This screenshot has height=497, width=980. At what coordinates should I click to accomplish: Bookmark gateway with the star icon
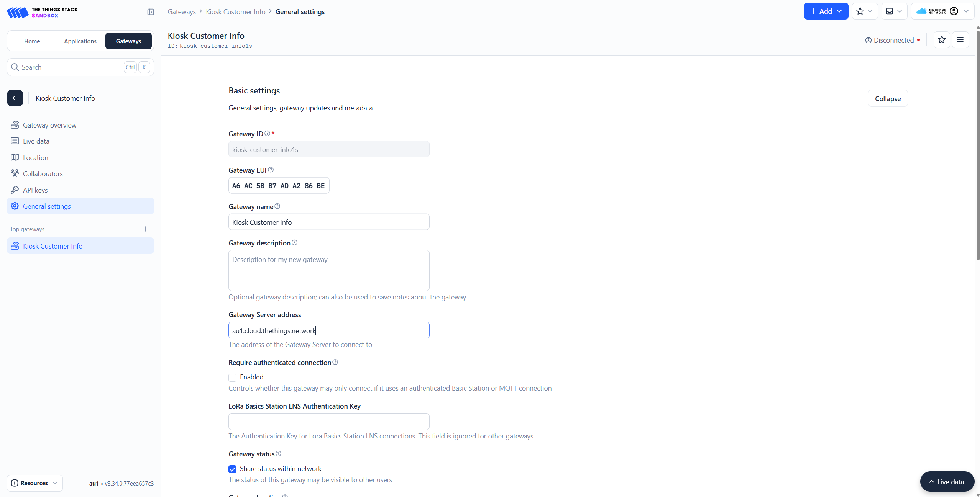[x=941, y=40]
